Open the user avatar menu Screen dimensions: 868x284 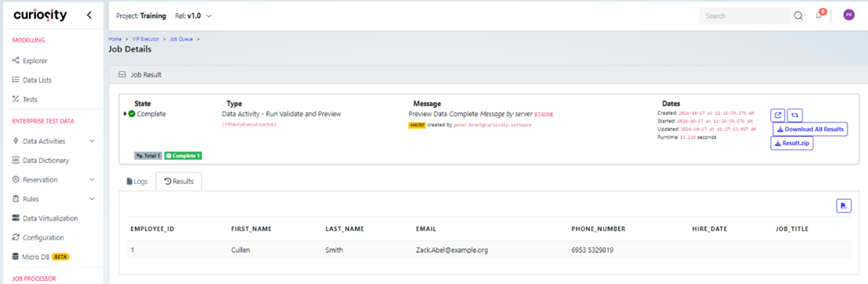click(848, 16)
